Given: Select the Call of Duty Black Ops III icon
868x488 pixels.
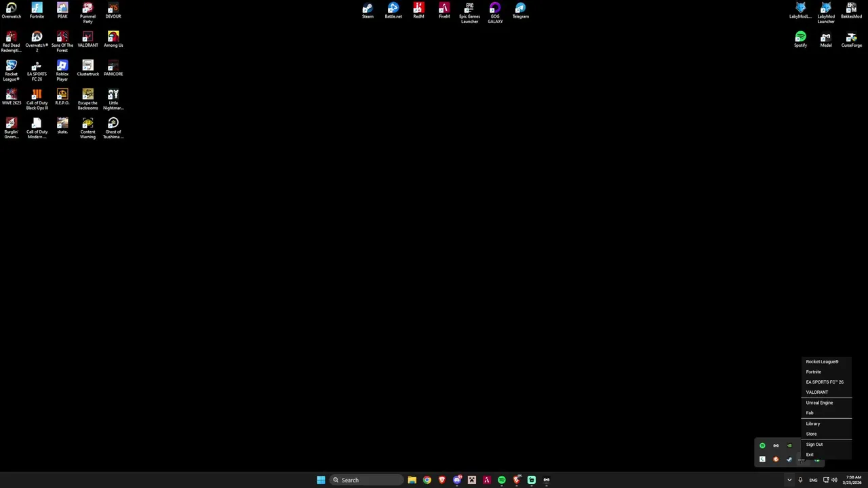Looking at the screenshot, I should [37, 100].
